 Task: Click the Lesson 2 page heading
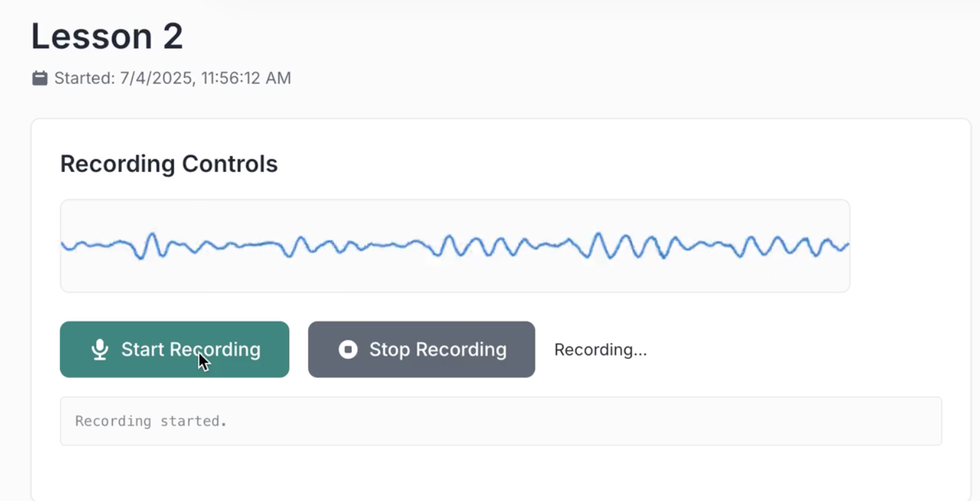[107, 36]
